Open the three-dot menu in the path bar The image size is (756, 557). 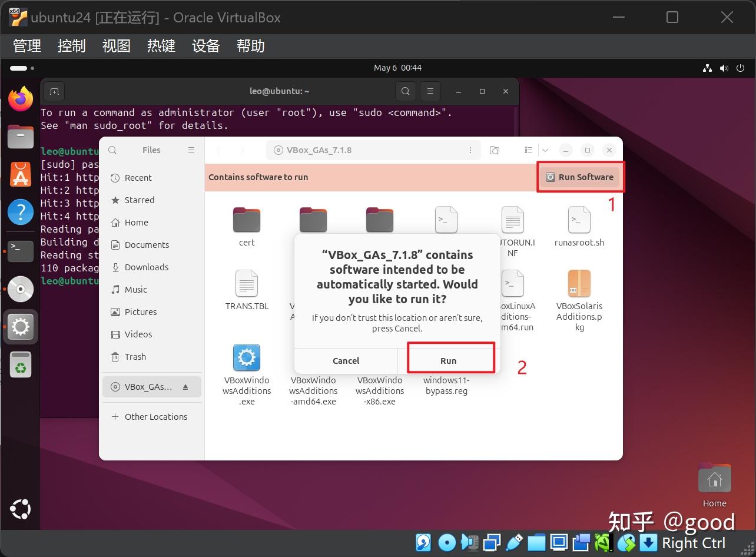pyautogui.click(x=470, y=150)
